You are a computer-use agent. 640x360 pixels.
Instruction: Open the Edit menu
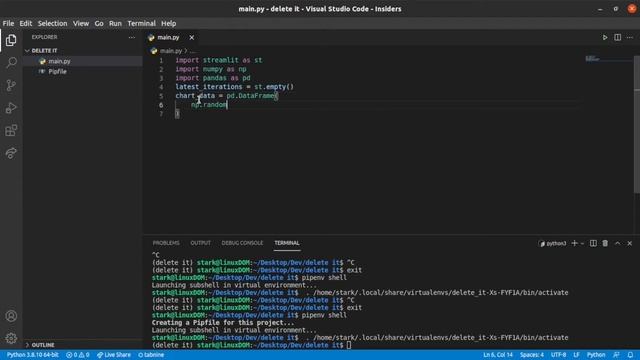pyautogui.click(x=26, y=23)
